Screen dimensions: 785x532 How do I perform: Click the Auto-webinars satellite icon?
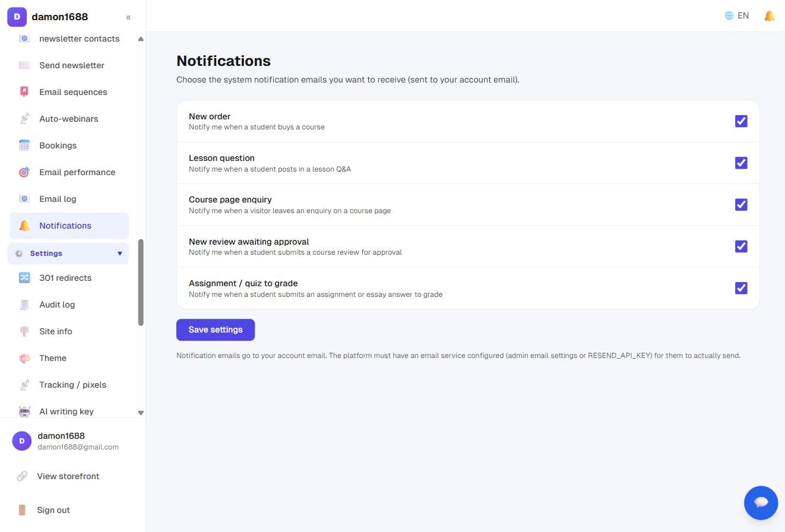coord(24,119)
